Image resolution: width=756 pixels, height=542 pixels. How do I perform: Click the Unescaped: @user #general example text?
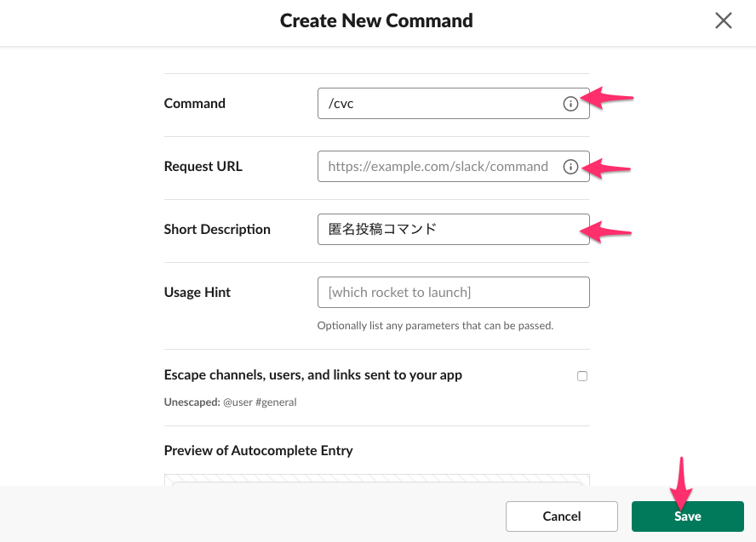point(230,402)
